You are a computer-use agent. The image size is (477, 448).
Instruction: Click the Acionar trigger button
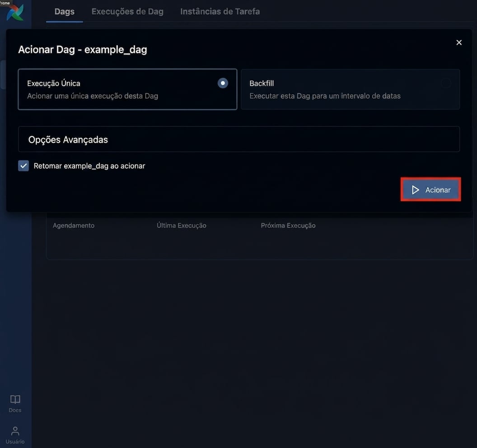point(430,190)
